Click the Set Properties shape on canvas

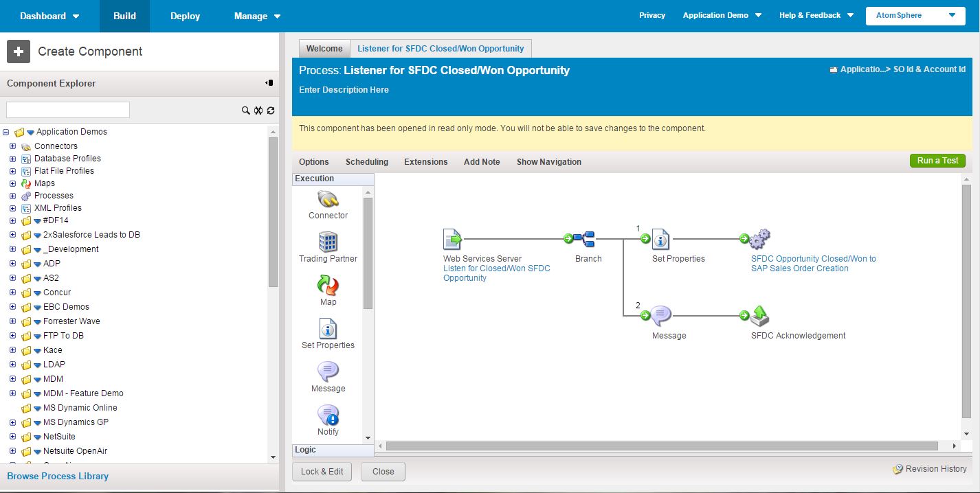coord(660,239)
